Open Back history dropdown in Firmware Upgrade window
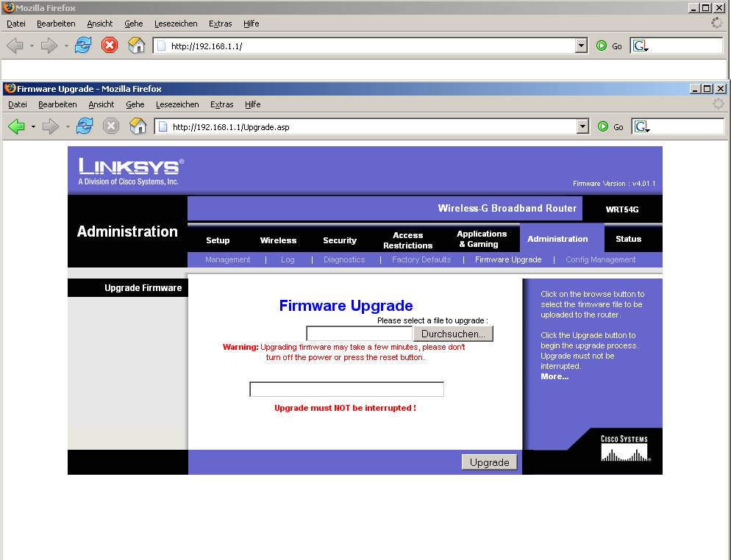The width and height of the screenshot is (731, 560). (33, 126)
